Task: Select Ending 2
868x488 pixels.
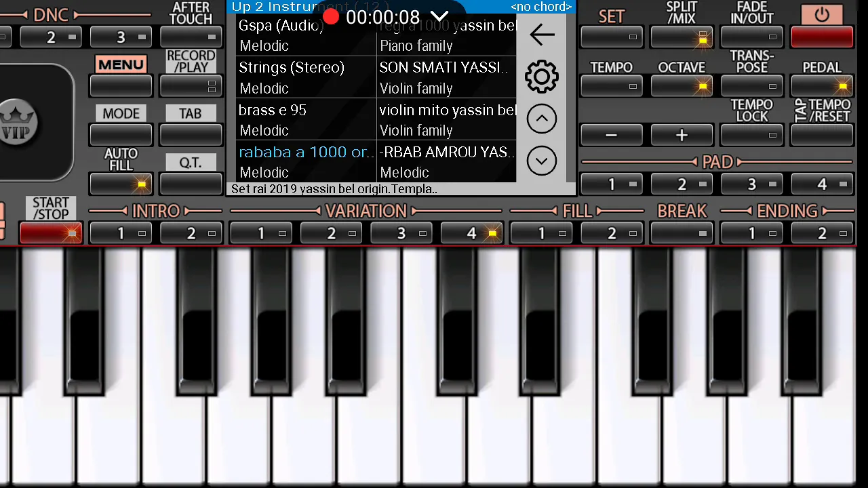Action: click(x=822, y=232)
